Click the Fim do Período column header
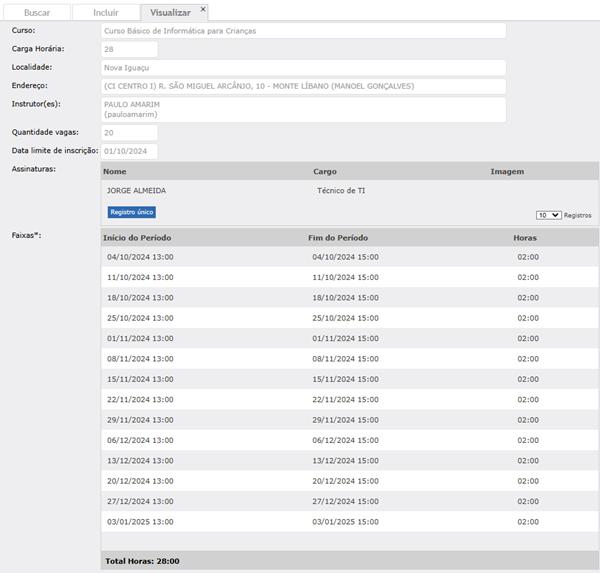The image size is (600, 573). 339,238
